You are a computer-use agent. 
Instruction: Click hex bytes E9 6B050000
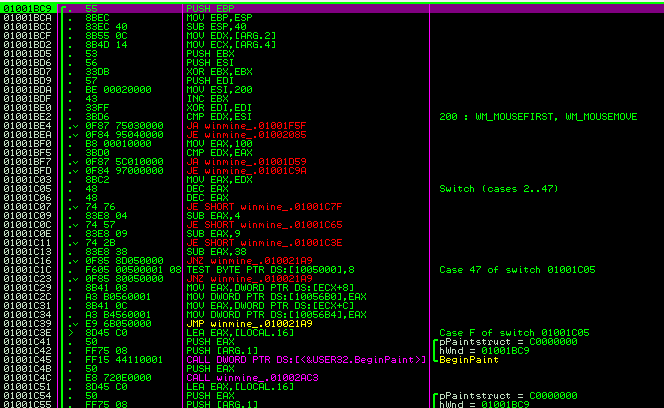pos(118,324)
